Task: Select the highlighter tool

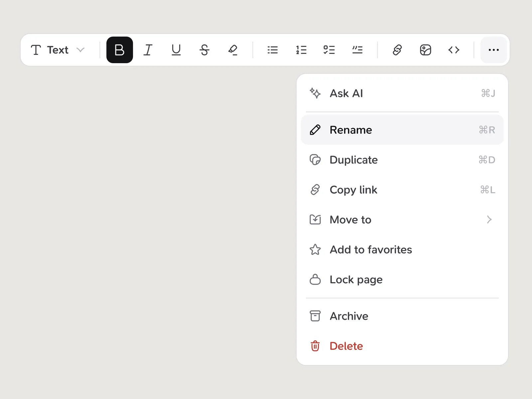Action: 233,50
